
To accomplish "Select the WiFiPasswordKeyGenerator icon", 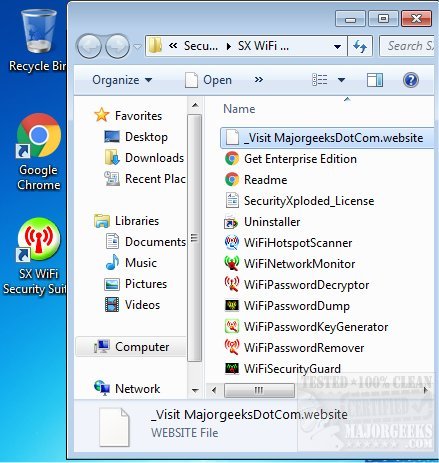I will coord(232,327).
